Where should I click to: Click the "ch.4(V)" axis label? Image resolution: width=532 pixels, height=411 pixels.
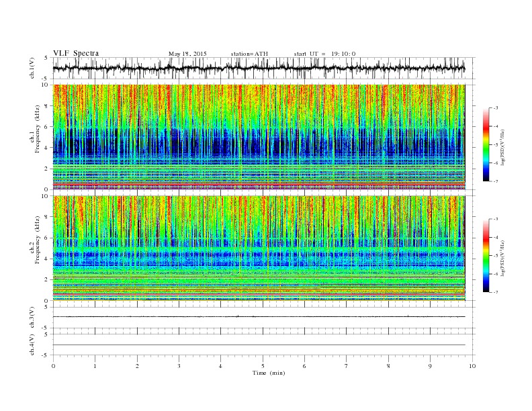pyautogui.click(x=32, y=345)
